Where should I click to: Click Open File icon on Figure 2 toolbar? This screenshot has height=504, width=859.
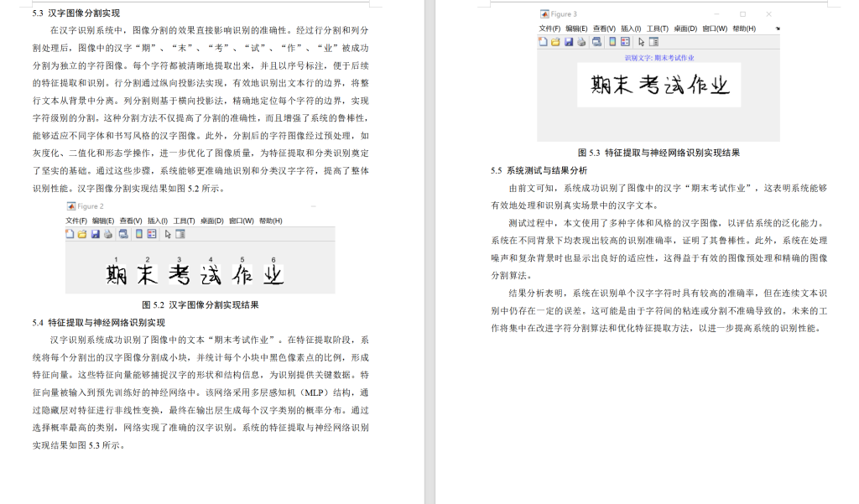point(82,234)
